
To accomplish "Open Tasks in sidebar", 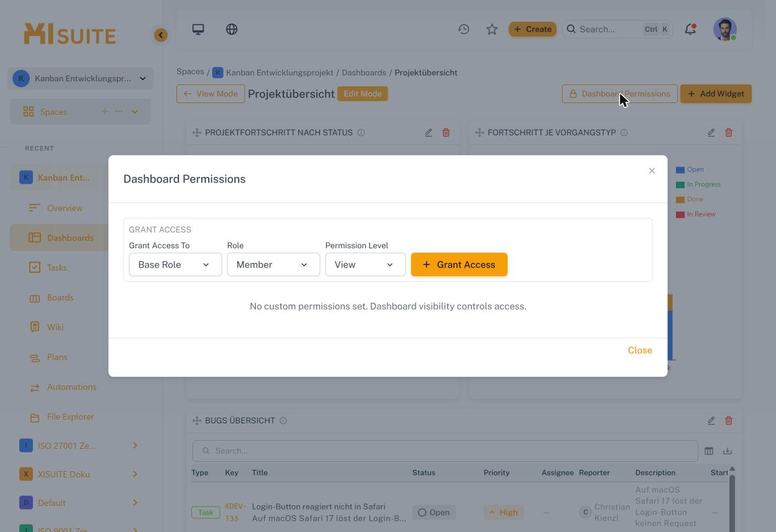I will [x=57, y=268].
